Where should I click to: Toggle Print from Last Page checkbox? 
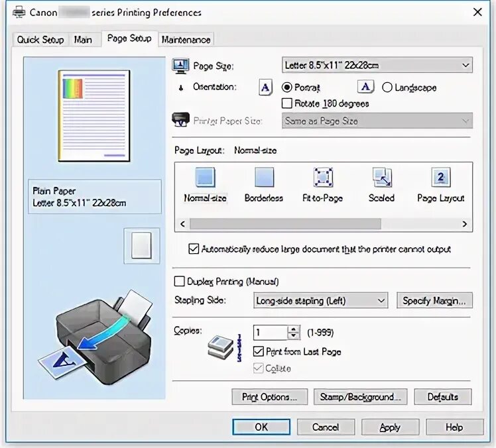click(x=259, y=351)
